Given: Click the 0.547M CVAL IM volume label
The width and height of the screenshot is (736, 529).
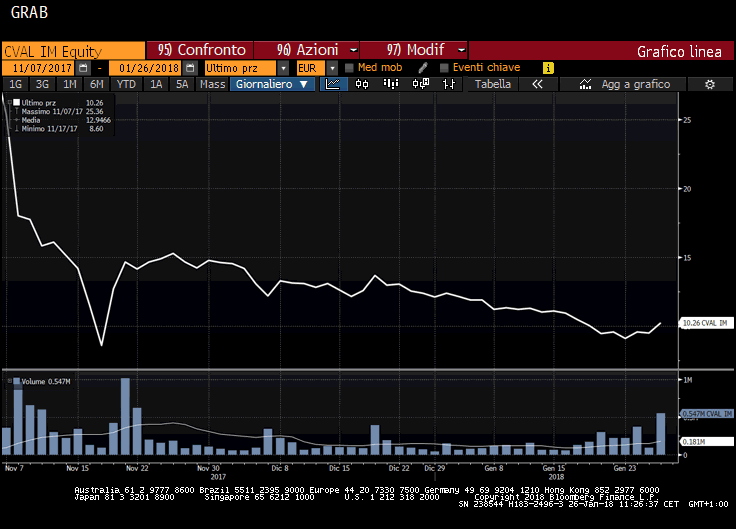Looking at the screenshot, I should 707,414.
